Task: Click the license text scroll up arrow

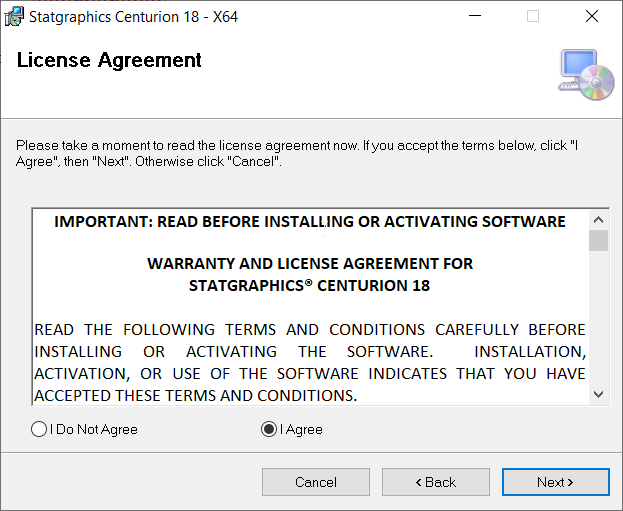Action: [598, 219]
